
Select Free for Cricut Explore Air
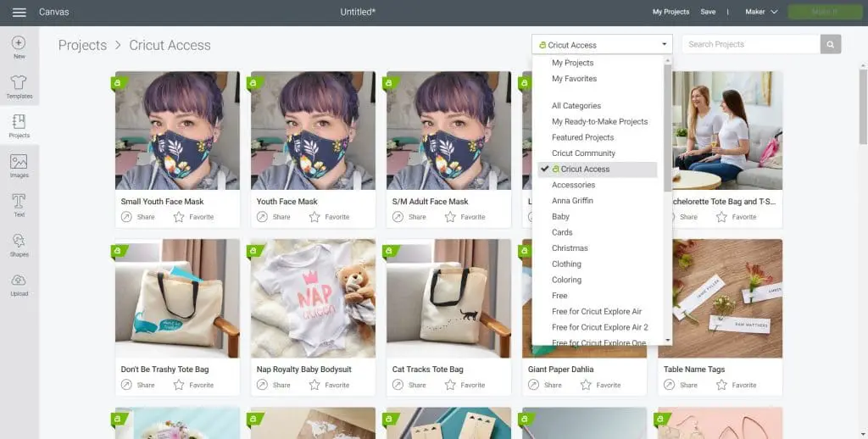click(597, 312)
